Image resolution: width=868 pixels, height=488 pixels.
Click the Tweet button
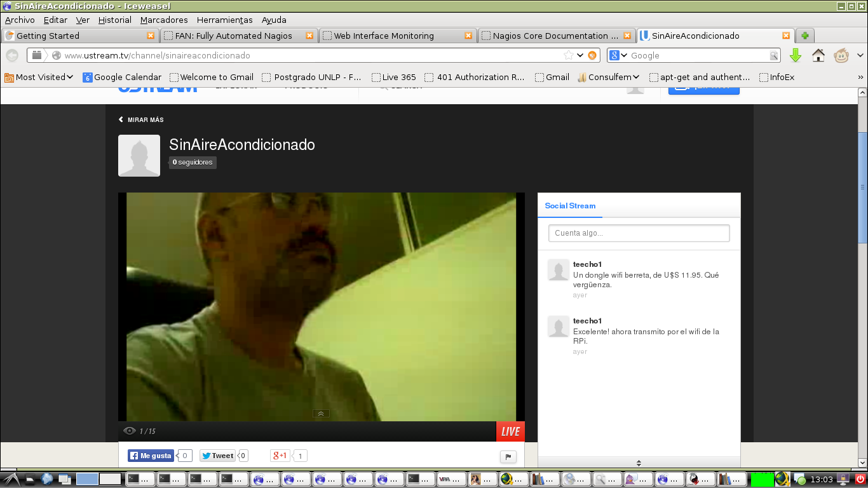[217, 456]
